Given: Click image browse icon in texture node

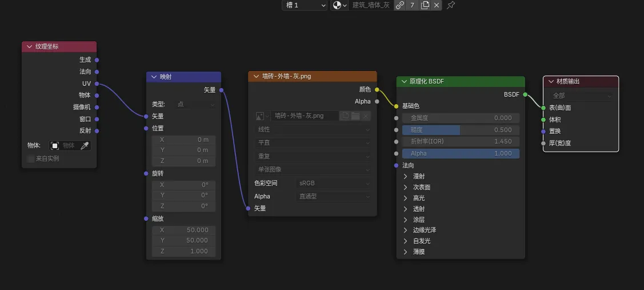Looking at the screenshot, I should [262, 116].
